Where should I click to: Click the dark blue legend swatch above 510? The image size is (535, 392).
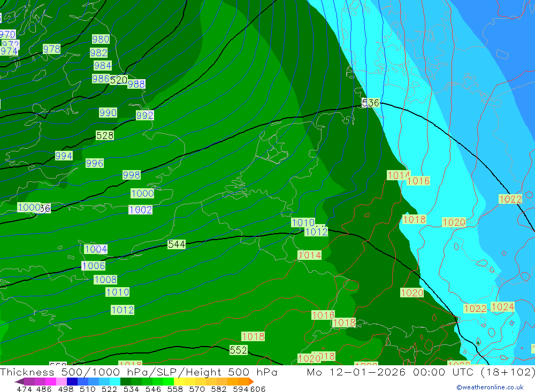(x=72, y=381)
